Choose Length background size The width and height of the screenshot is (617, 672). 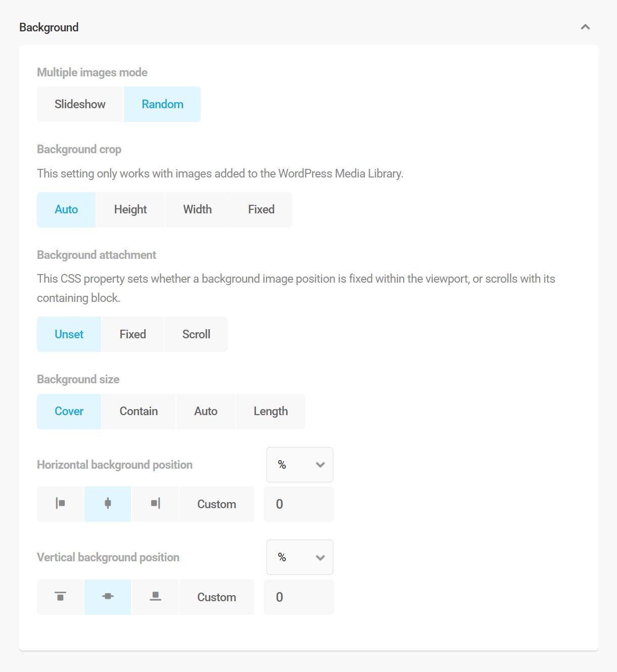click(x=271, y=411)
